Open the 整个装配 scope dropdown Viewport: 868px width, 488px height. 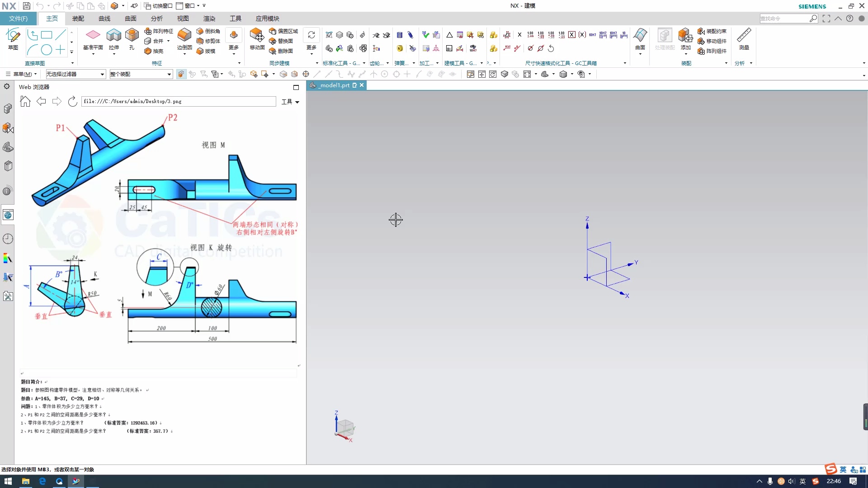point(169,74)
